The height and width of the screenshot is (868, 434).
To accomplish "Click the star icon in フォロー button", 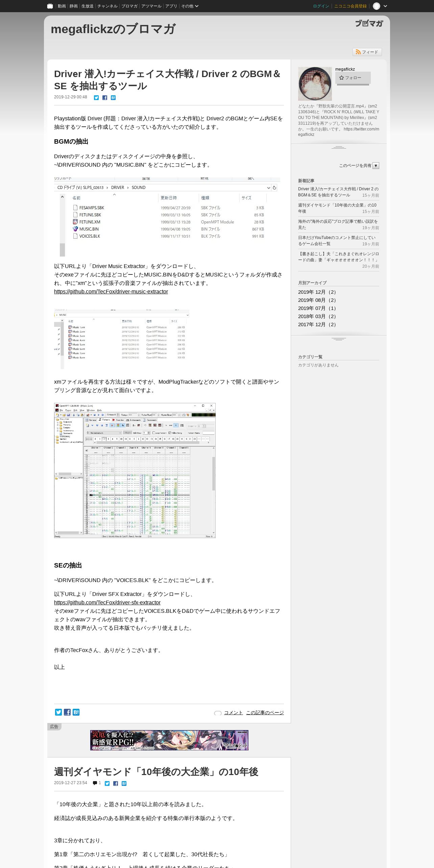I will 341,78.
